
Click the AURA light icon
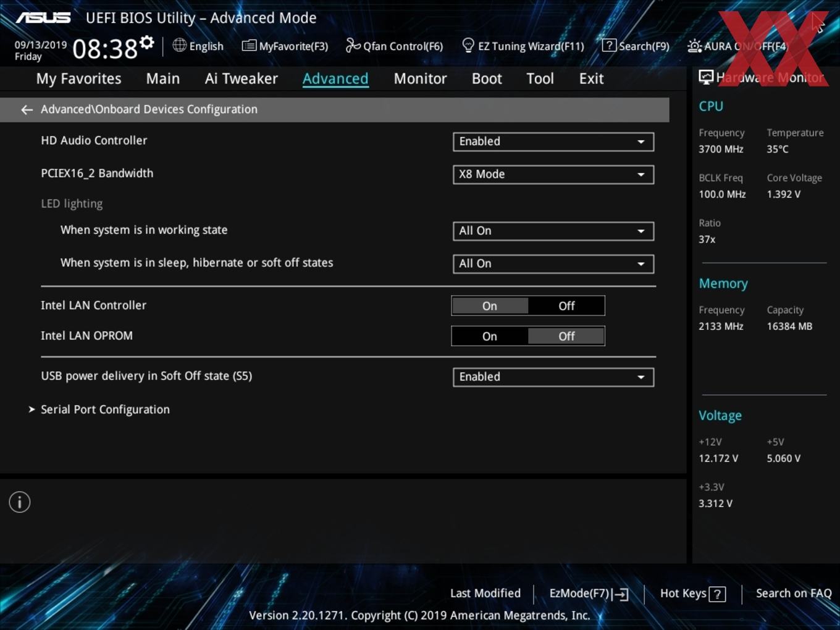point(694,46)
